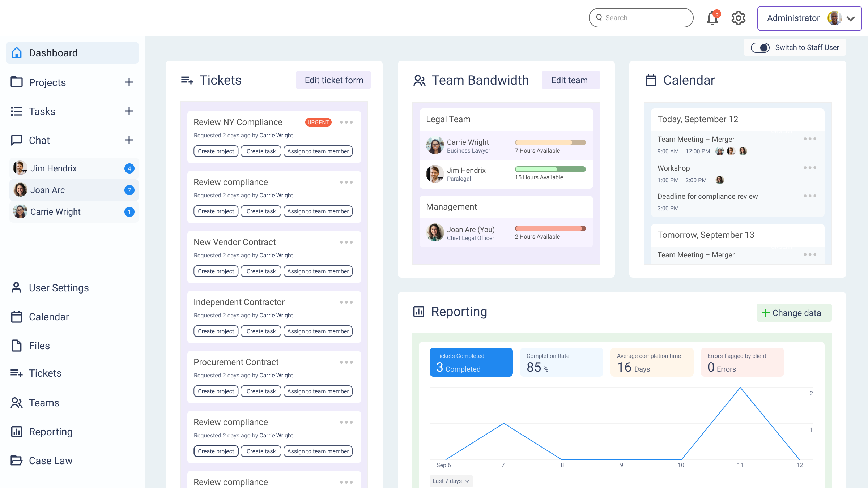The image size is (868, 488).
Task: Select the Tickets Completed stat card
Action: tap(471, 362)
